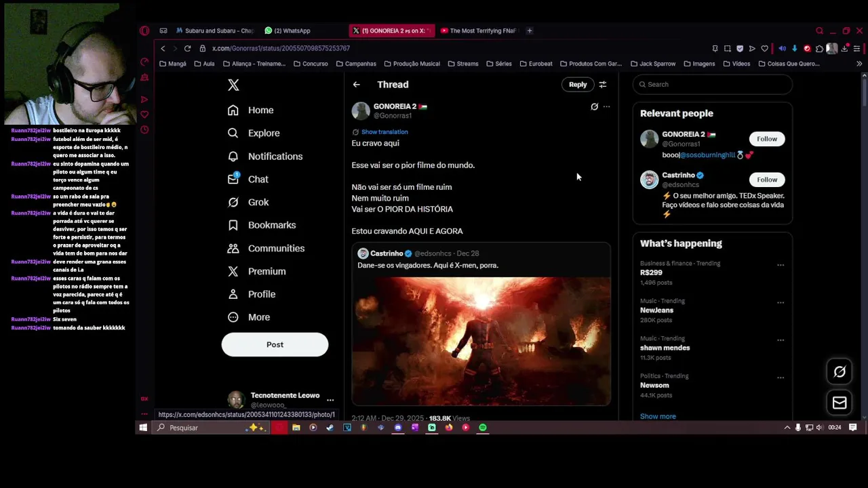Open GONOREIA 2 author avatar

point(361,110)
